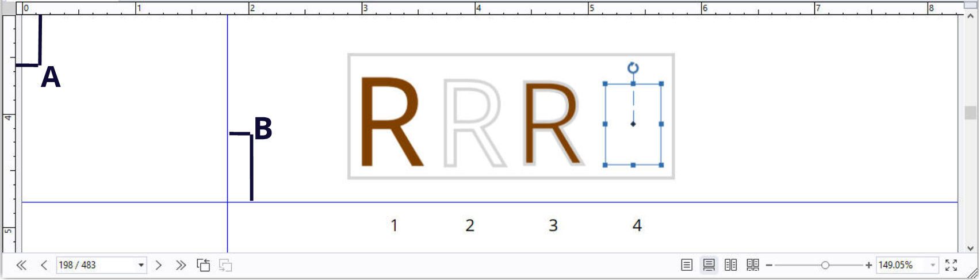Viewport: 980px width, 280px height.
Task: Toggle two-page facing view
Action: [730, 265]
